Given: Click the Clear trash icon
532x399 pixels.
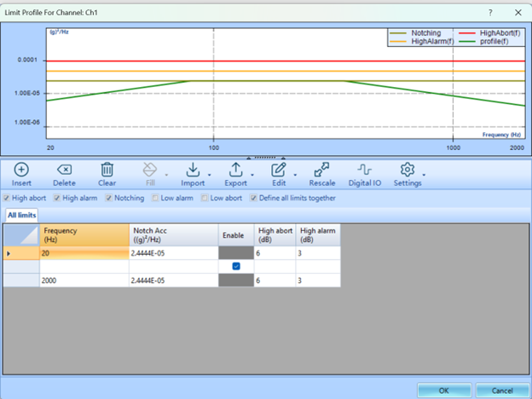Looking at the screenshot, I should click(x=107, y=170).
